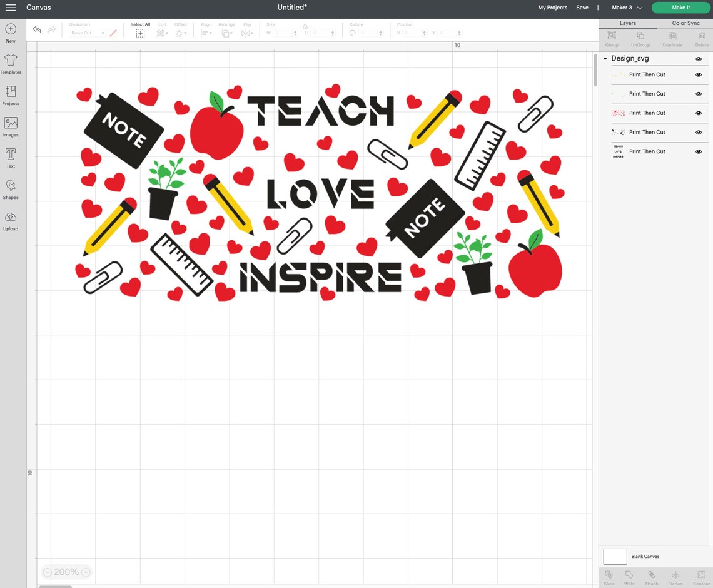Open the Upload panel
This screenshot has width=713, height=588.
(11, 221)
